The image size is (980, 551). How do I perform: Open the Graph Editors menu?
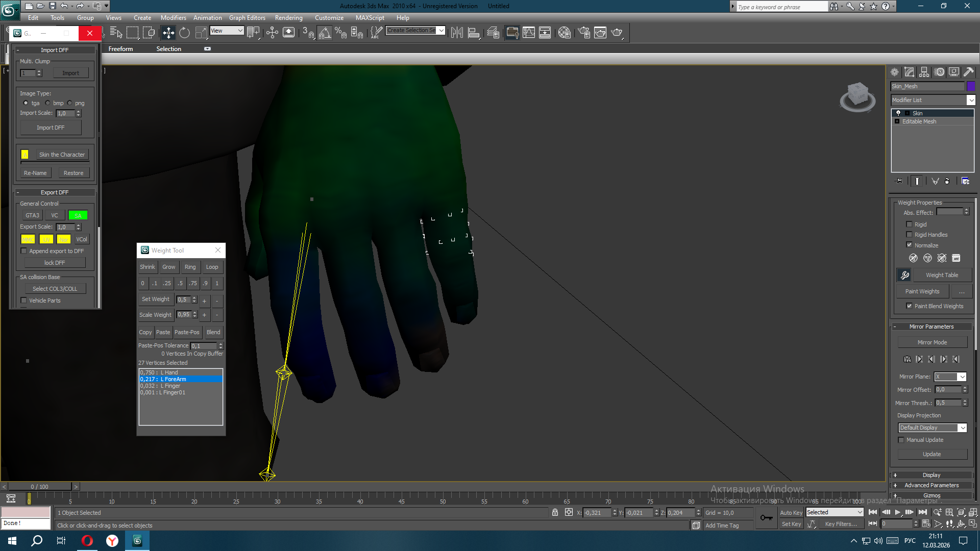(247, 18)
